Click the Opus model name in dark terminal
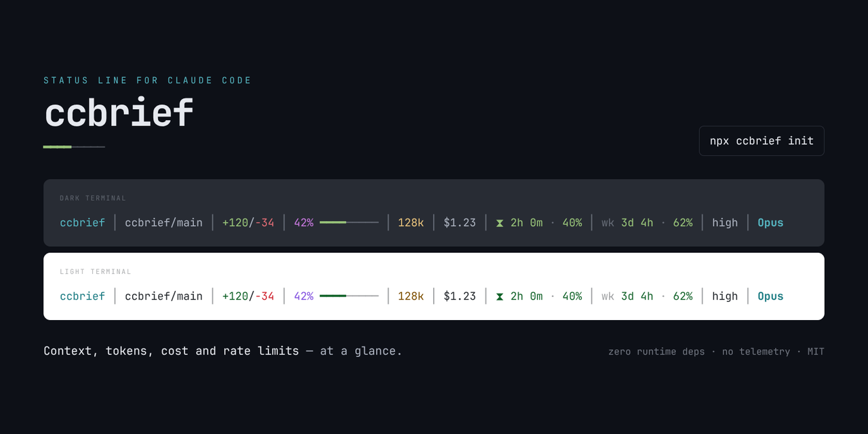 click(x=770, y=222)
